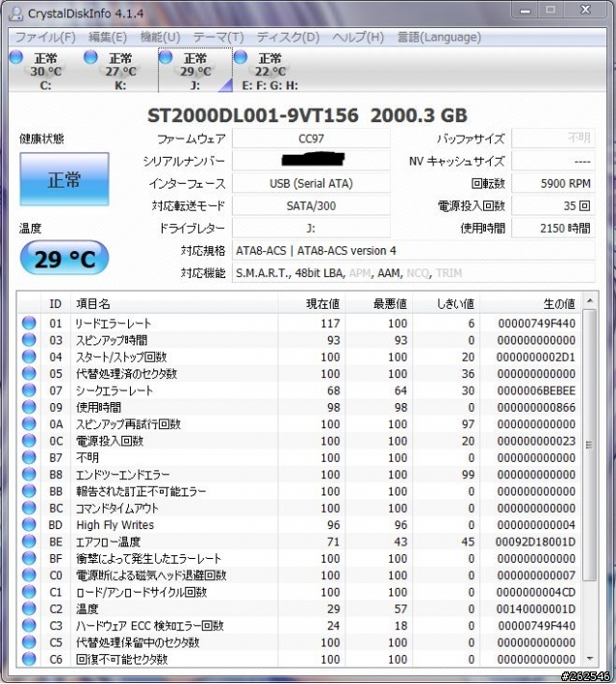Click status icon for 09 使用時間
Viewport: 616px width, 684px height.
29,407
